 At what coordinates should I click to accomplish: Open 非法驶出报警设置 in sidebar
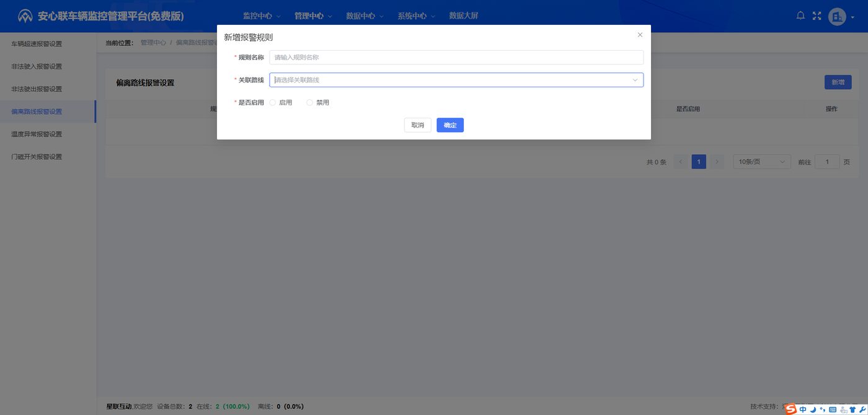pos(48,89)
